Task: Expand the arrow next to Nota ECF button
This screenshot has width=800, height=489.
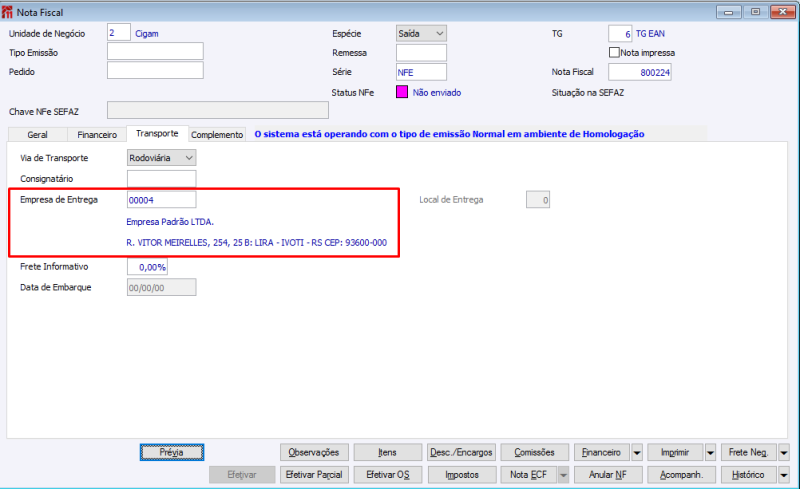Action: (563, 475)
